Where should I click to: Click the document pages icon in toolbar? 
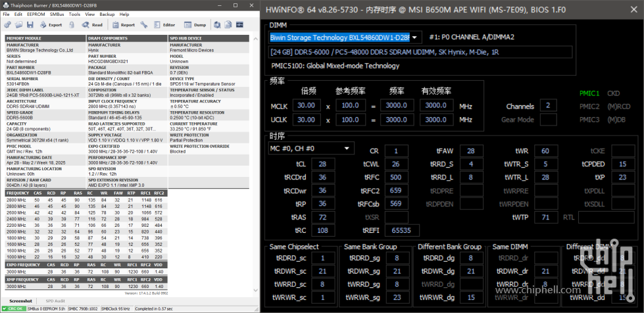228,24
